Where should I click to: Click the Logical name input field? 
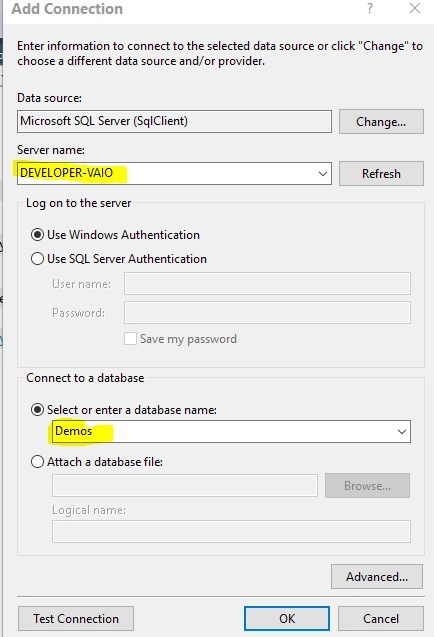point(231,531)
